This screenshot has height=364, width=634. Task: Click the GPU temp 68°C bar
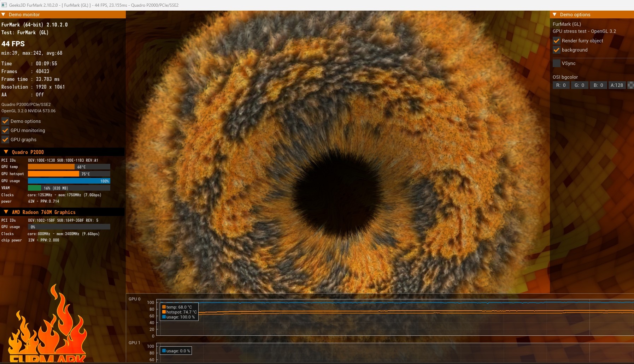(x=69, y=167)
